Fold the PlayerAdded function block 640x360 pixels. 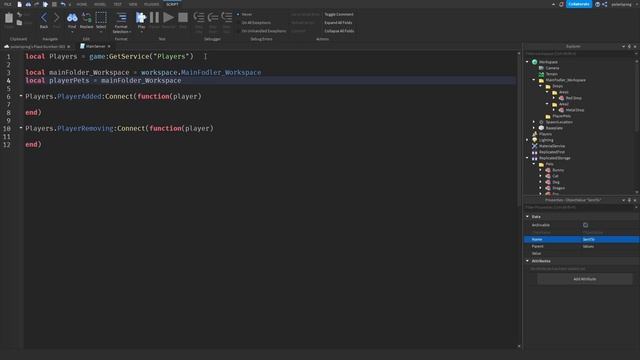point(21,96)
